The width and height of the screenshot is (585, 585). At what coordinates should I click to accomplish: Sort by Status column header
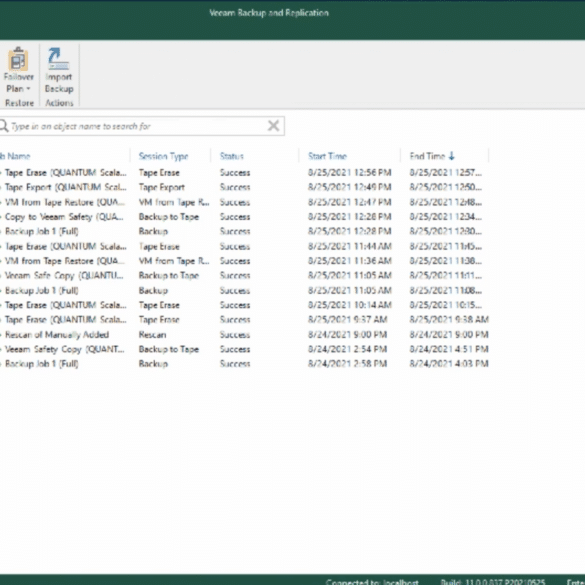pos(232,156)
